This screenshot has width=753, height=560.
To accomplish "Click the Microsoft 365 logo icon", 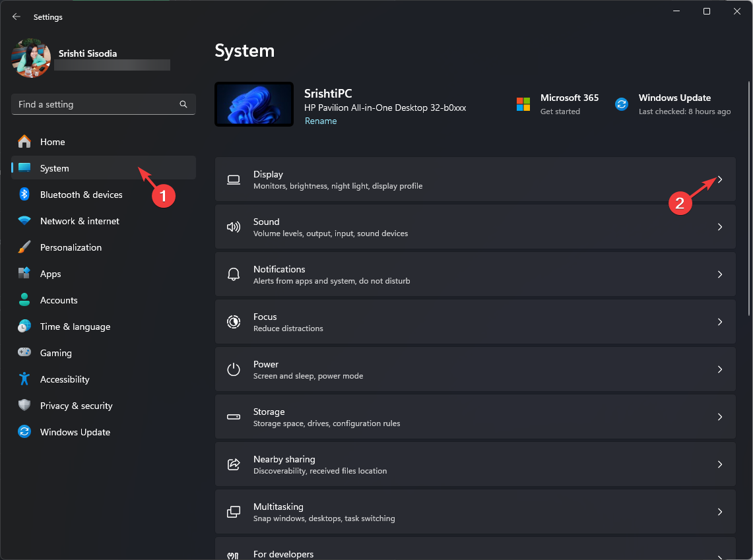I will point(523,104).
